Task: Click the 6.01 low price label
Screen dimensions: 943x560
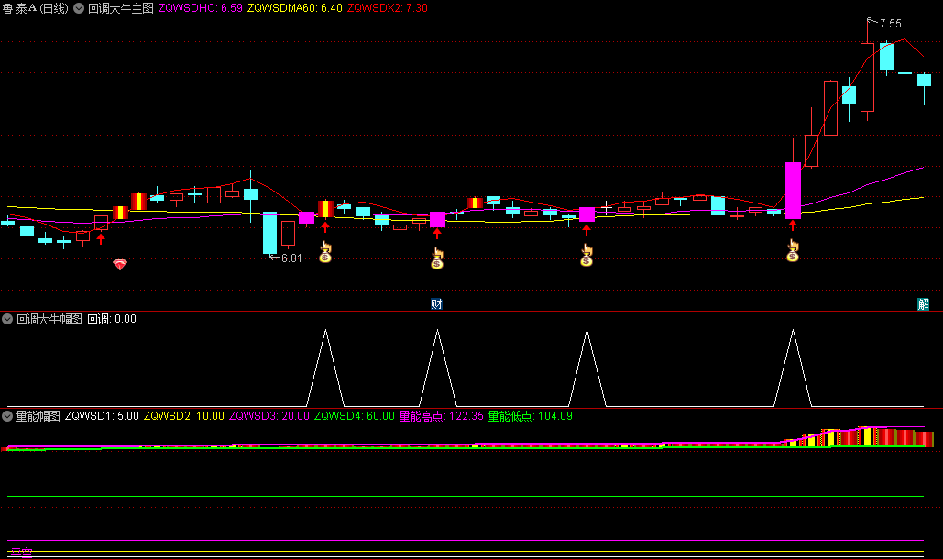Action: click(x=291, y=258)
